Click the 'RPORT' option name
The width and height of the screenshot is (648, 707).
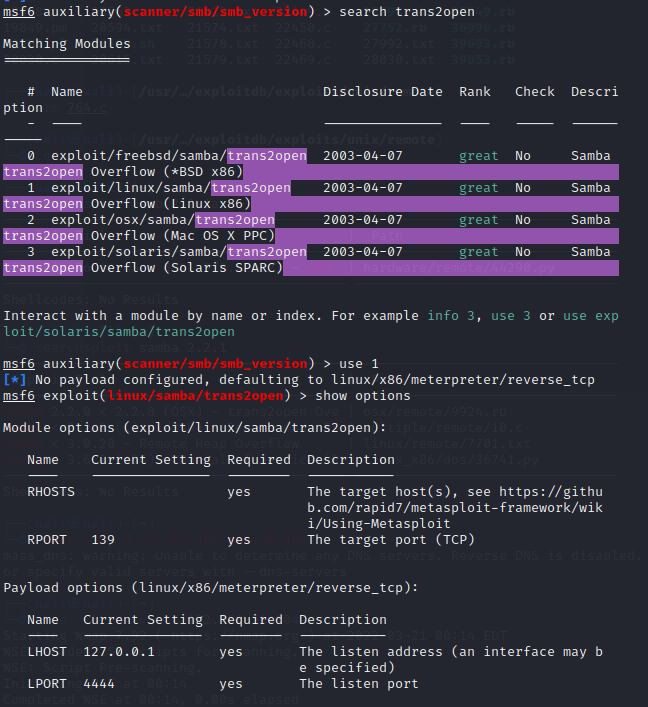[47, 540]
